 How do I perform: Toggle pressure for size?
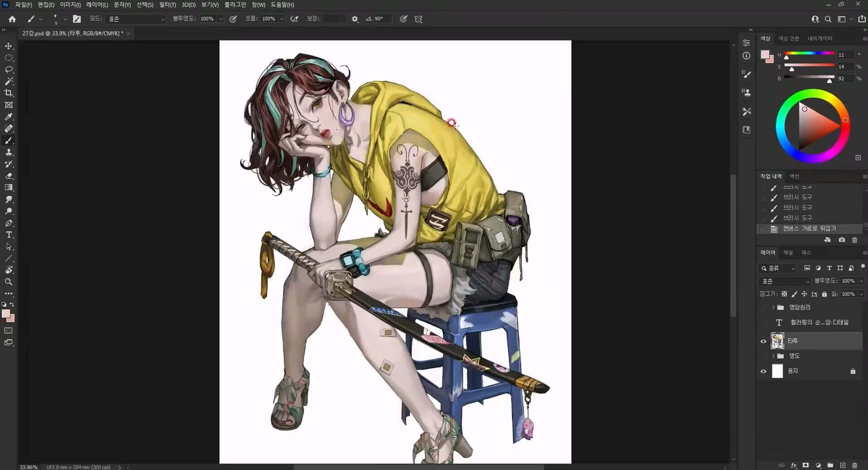click(403, 19)
